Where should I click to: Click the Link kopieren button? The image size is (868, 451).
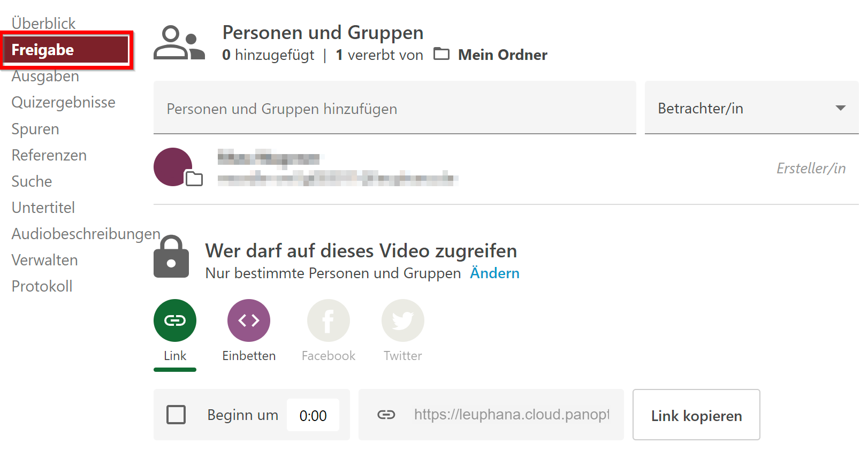pos(696,415)
